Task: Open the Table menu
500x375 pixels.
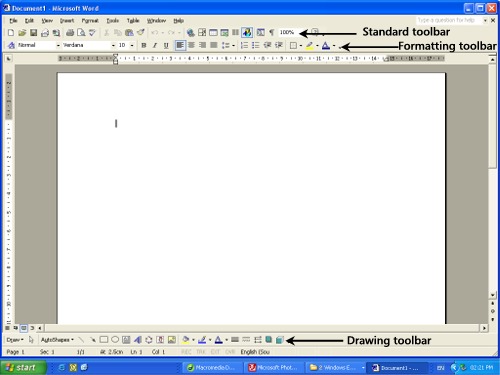Action: pos(133,21)
